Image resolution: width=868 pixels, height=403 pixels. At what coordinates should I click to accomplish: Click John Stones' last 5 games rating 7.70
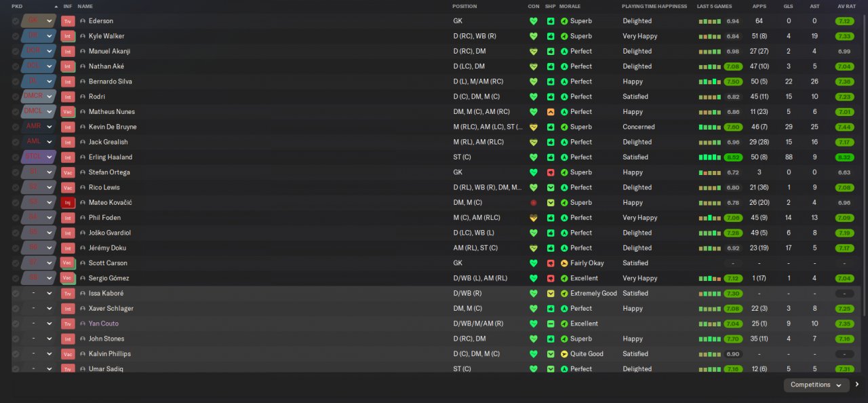tap(732, 339)
